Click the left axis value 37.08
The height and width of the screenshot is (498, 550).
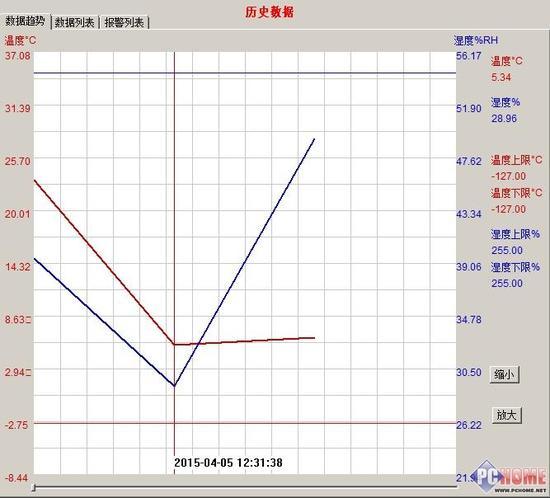[x=18, y=55]
